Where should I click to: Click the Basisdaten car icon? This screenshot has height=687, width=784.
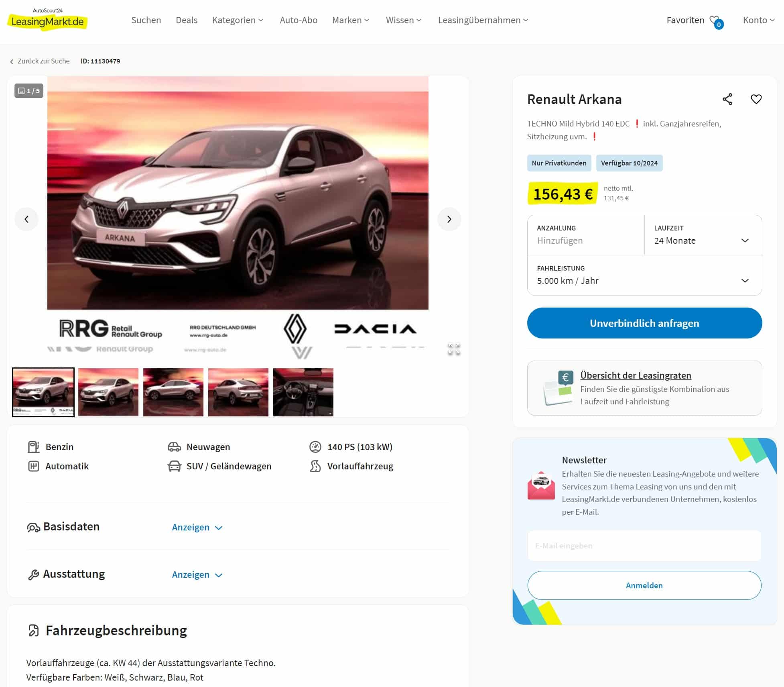[x=33, y=528]
